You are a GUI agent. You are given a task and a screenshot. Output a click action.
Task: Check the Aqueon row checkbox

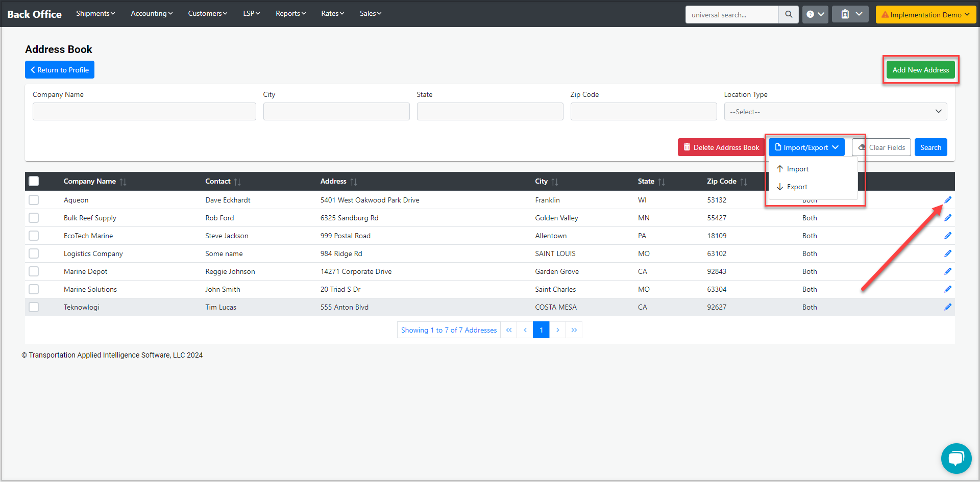click(x=34, y=200)
